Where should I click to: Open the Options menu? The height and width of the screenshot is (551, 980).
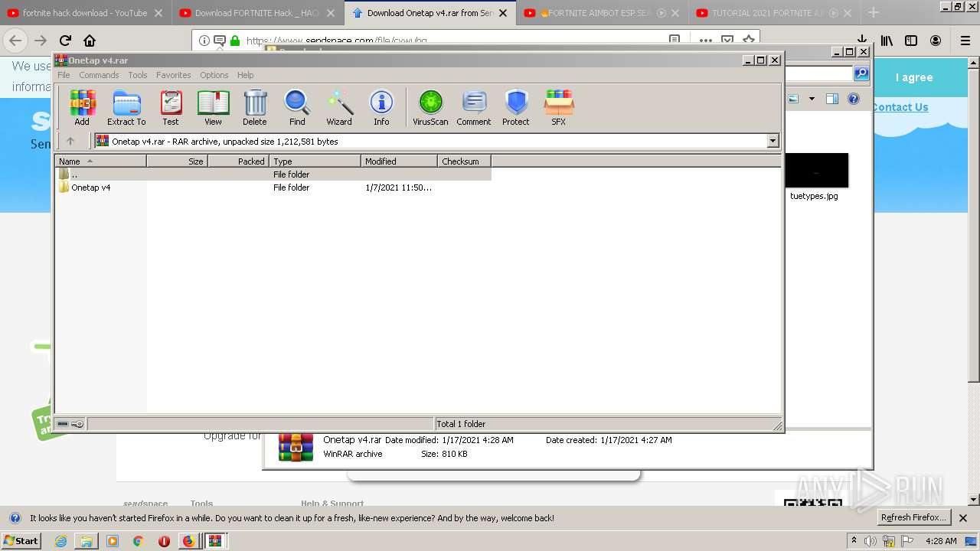(x=214, y=75)
